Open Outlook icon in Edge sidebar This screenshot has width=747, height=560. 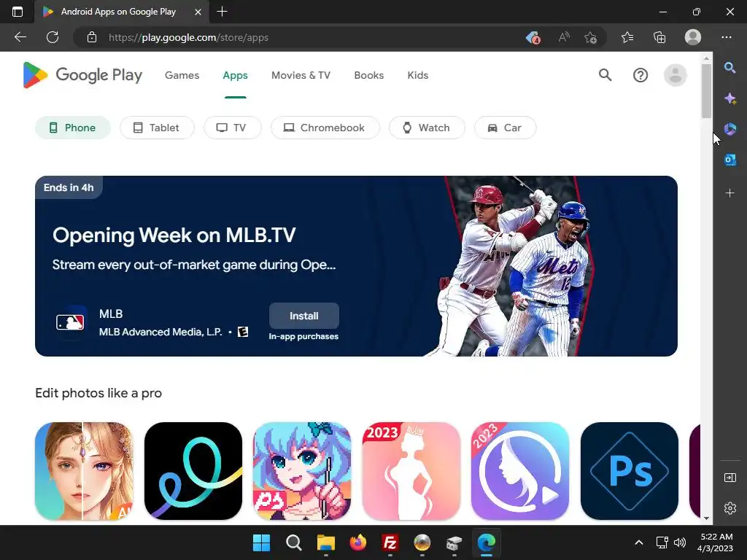729,160
